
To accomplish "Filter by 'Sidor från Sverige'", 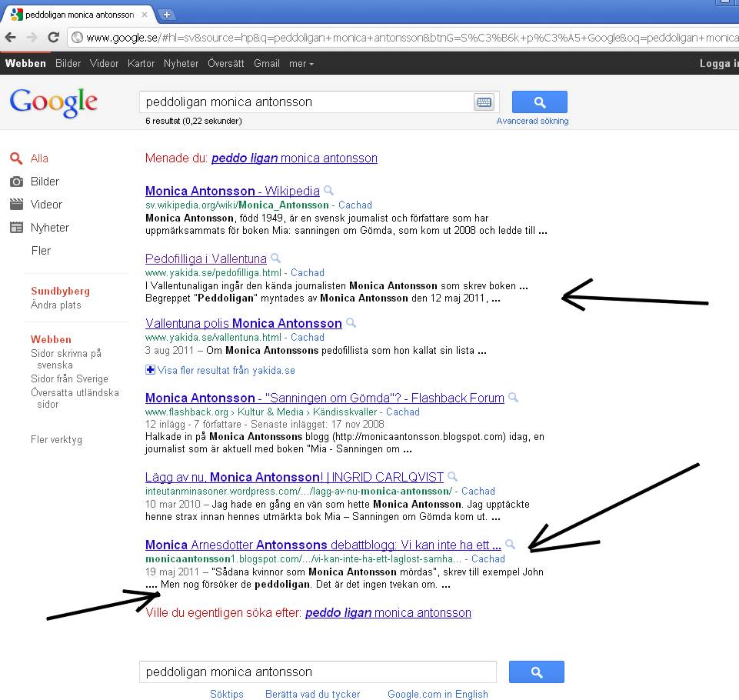I will pyautogui.click(x=69, y=378).
